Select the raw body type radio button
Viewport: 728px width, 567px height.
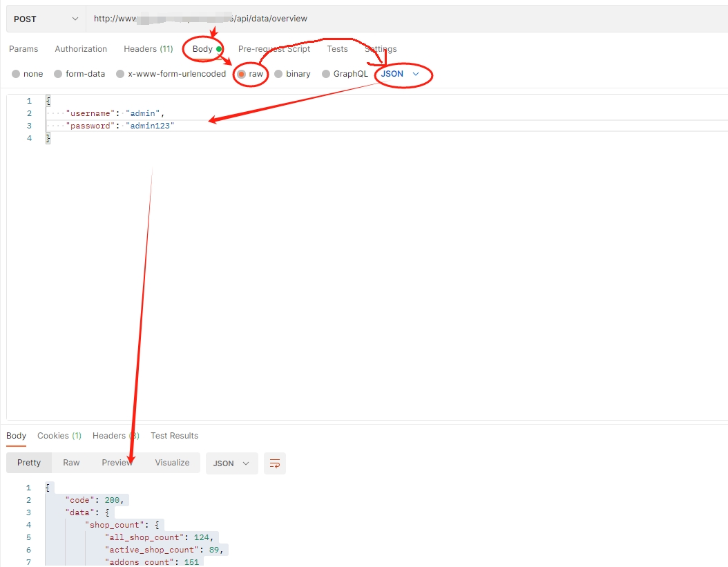coord(242,74)
